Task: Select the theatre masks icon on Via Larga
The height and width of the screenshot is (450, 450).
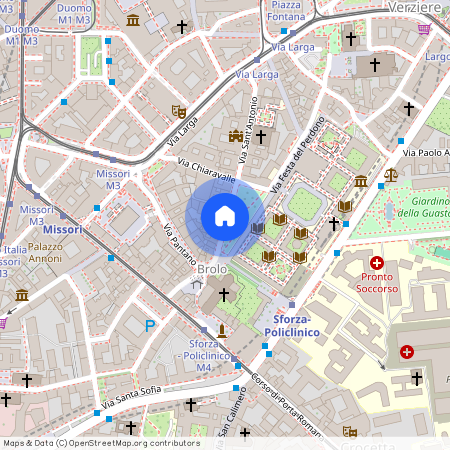Action: (x=179, y=112)
